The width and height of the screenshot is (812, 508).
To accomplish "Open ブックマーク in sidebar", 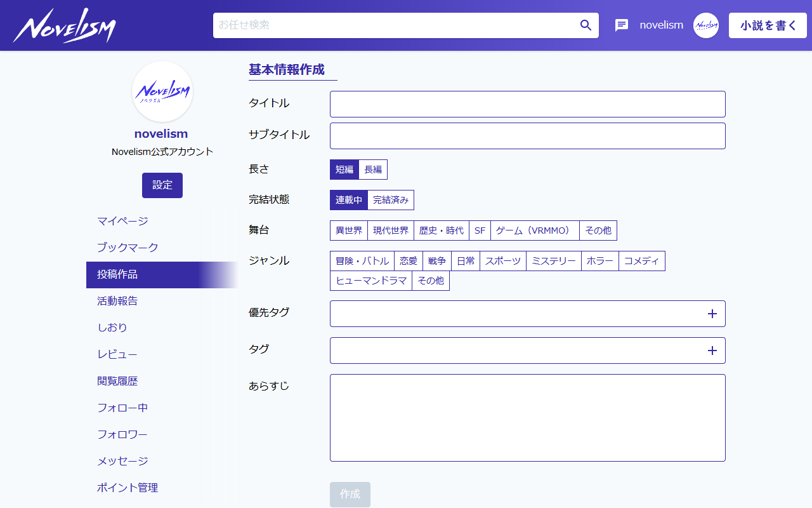I will pyautogui.click(x=128, y=248).
